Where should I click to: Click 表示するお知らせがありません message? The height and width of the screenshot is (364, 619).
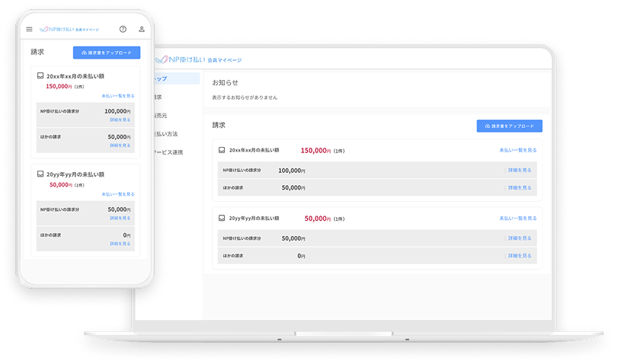tap(245, 97)
